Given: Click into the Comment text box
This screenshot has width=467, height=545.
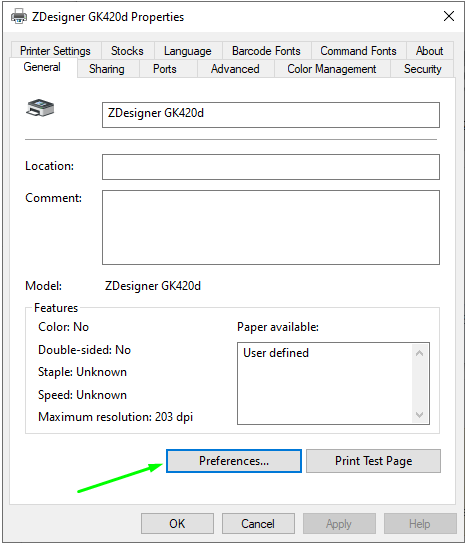Looking at the screenshot, I should (x=271, y=227).
